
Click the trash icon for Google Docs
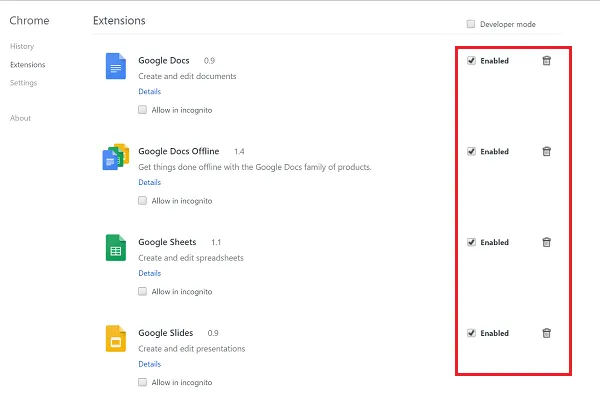pyautogui.click(x=546, y=60)
